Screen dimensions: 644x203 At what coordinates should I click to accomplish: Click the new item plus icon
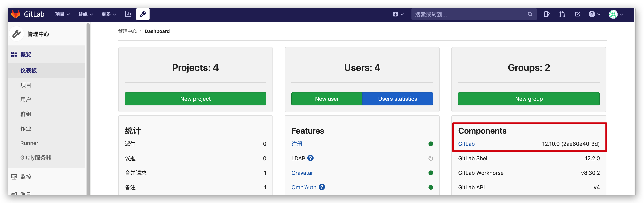click(x=395, y=14)
